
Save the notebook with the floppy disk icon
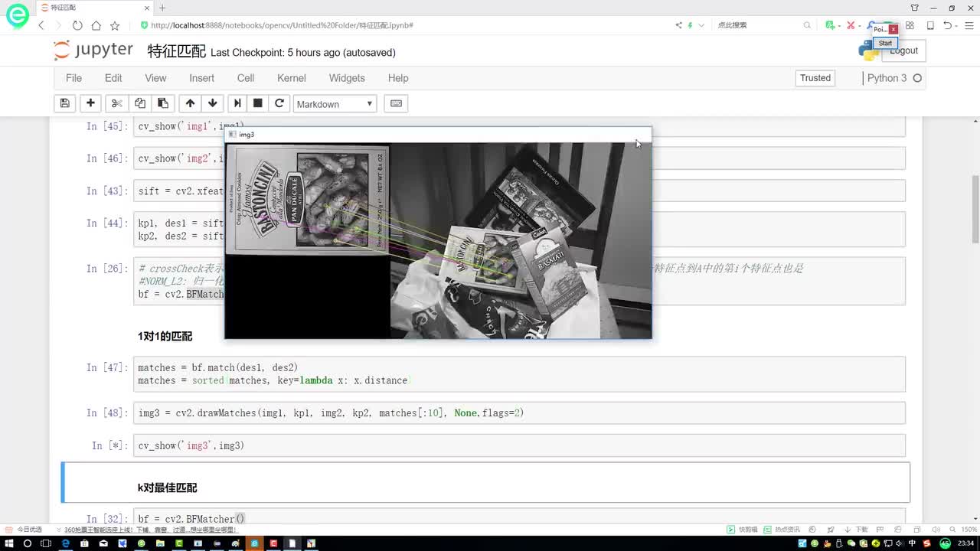point(65,103)
